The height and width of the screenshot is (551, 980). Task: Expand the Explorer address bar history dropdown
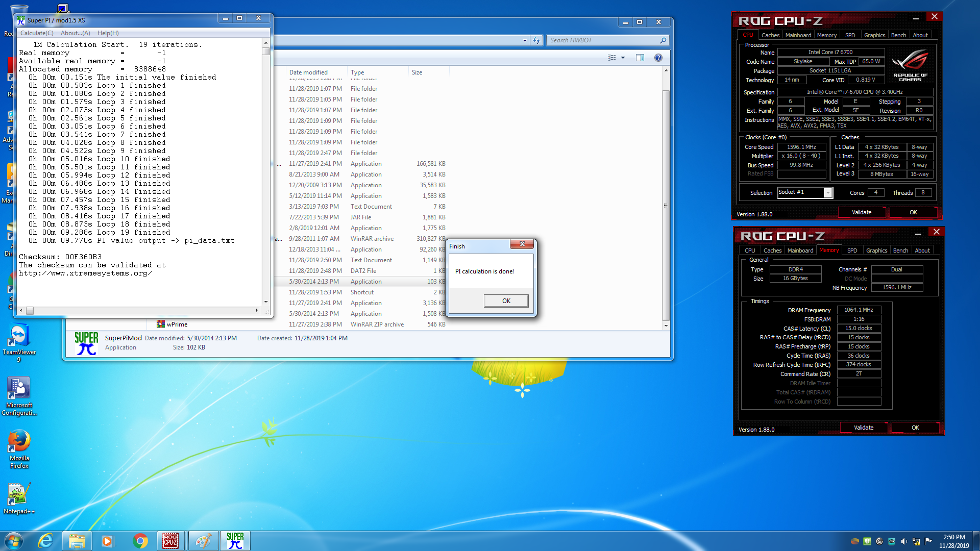click(525, 40)
